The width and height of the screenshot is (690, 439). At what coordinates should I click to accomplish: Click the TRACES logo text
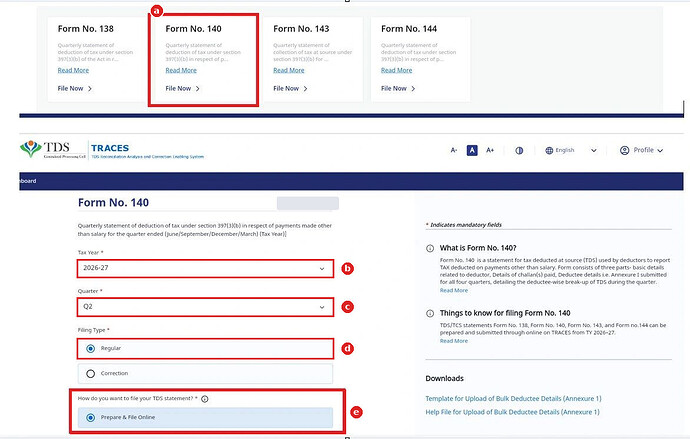110,148
